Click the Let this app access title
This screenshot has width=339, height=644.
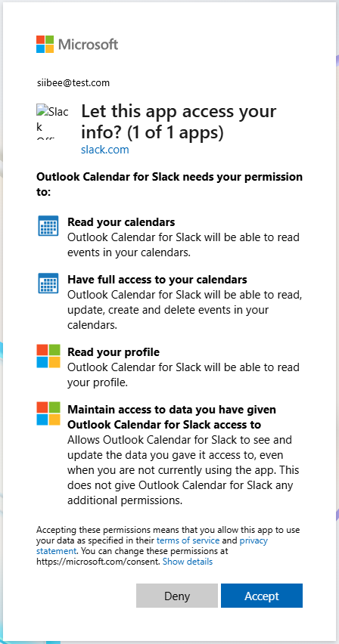[x=179, y=122]
